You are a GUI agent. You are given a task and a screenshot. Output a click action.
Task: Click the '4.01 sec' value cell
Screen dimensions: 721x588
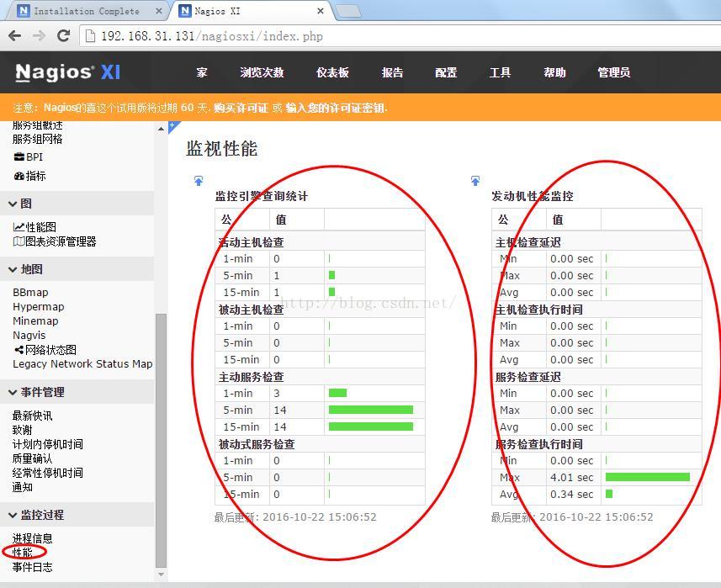tap(574, 477)
